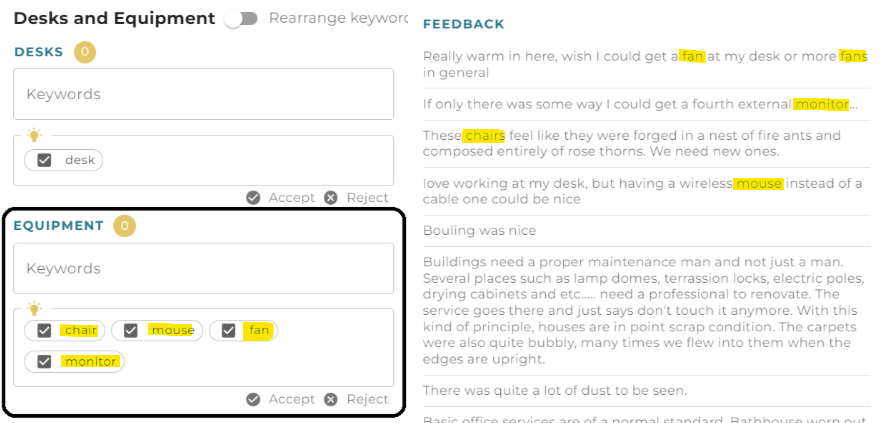Click the Accept checkmark icon under Desks
This screenshot has height=423, width=881.
tap(253, 198)
